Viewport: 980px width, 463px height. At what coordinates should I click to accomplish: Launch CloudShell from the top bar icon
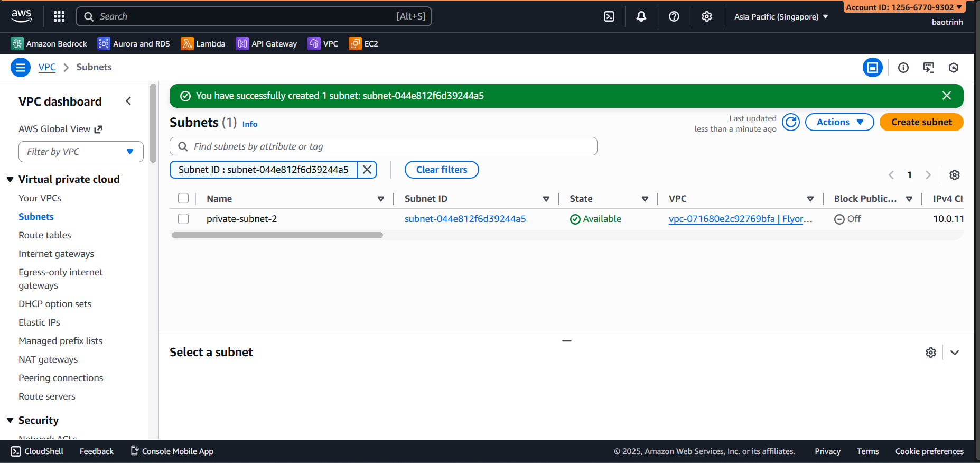point(609,16)
